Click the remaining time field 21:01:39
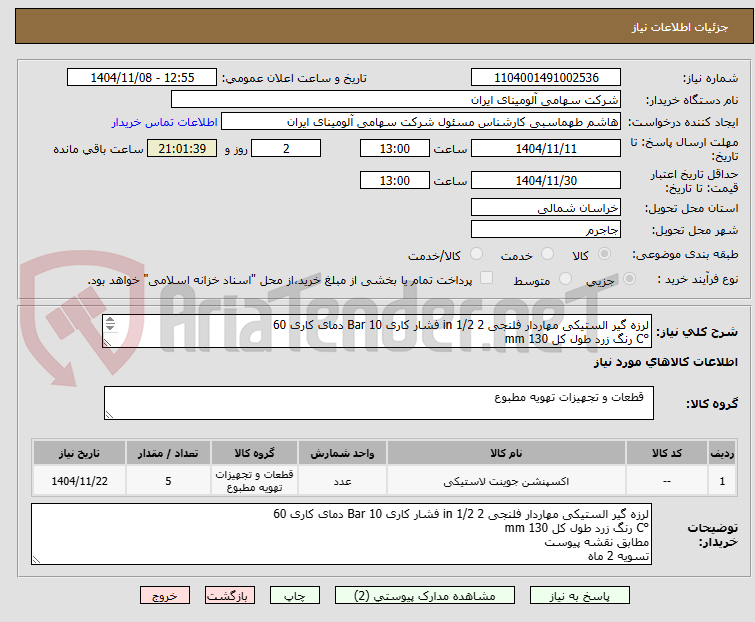Screen dimensions: 755x622 pos(182,148)
